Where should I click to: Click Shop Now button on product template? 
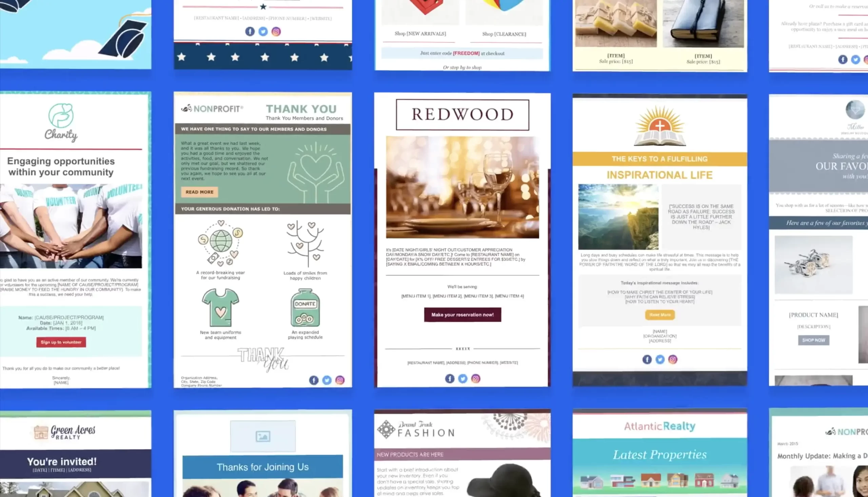[x=814, y=340]
